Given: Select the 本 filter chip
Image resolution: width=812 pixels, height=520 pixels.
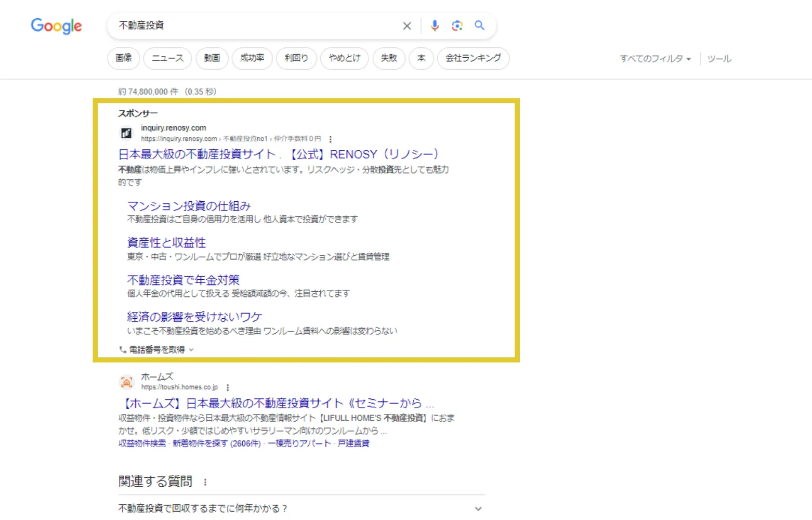Looking at the screenshot, I should coord(422,58).
